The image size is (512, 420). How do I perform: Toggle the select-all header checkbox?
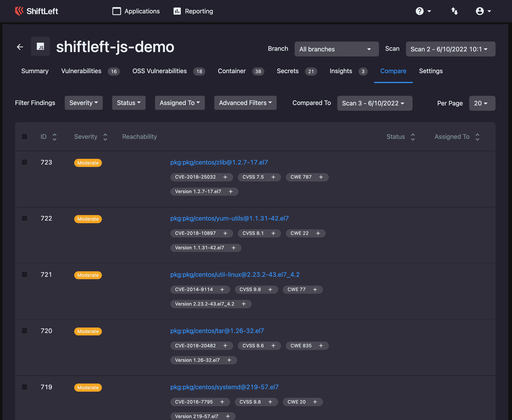click(x=24, y=136)
